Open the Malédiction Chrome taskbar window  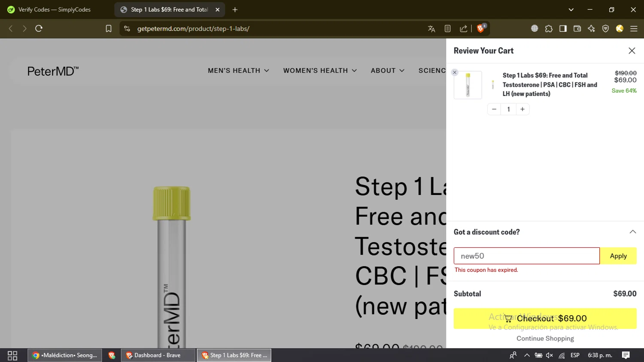[x=65, y=355]
